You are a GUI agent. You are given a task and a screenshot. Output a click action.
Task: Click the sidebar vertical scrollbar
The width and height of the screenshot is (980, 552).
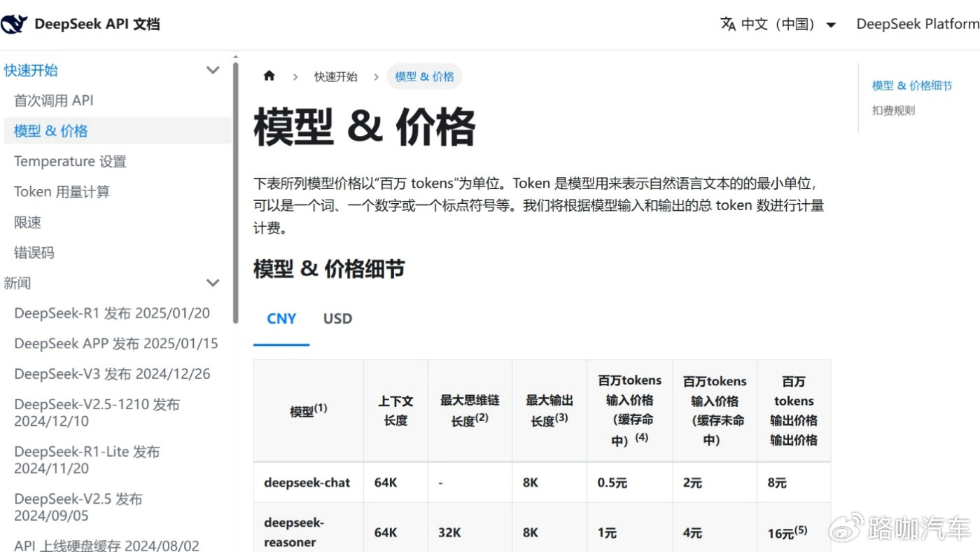(x=236, y=191)
